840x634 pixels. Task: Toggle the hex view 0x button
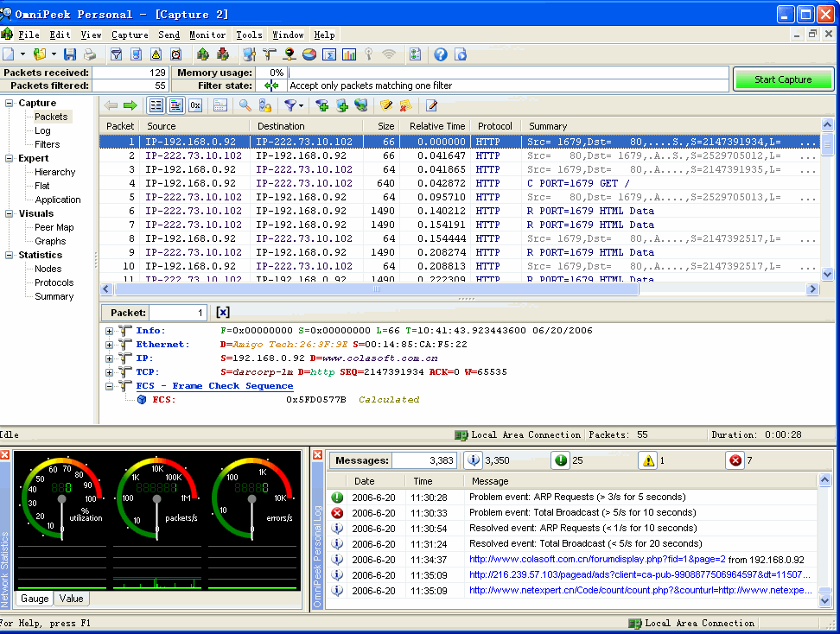point(195,105)
